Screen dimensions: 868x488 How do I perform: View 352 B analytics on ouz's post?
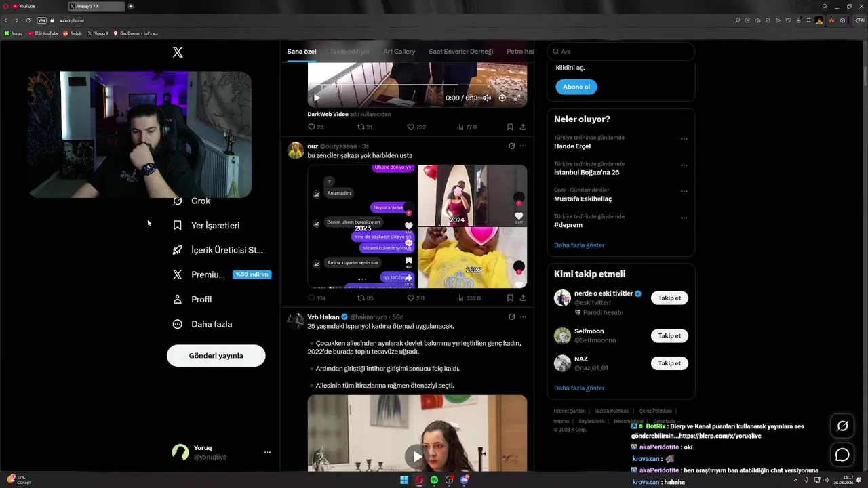point(469,298)
